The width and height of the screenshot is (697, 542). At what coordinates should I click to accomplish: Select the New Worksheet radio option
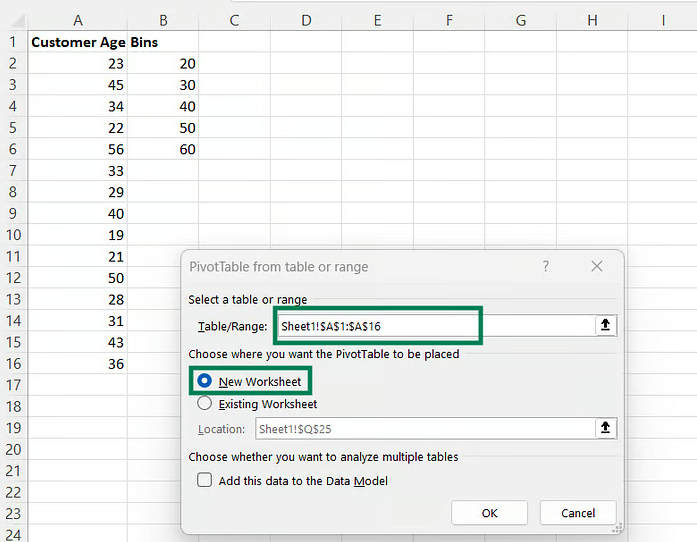205,381
